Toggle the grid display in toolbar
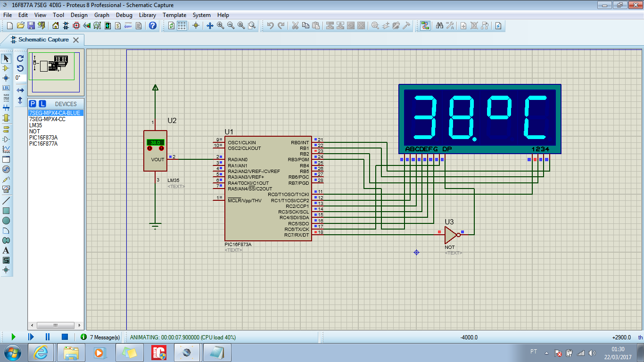 182,25
